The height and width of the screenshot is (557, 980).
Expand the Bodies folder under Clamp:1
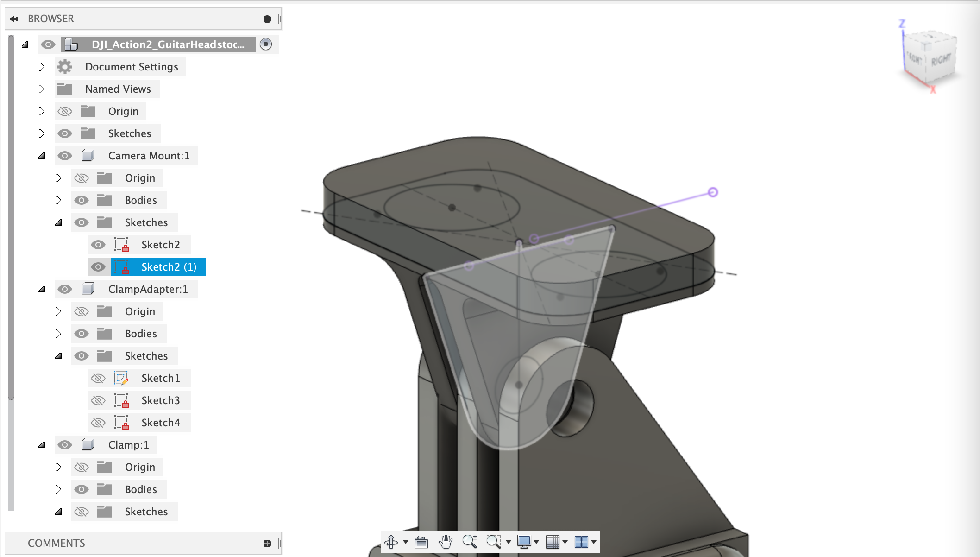(x=58, y=489)
